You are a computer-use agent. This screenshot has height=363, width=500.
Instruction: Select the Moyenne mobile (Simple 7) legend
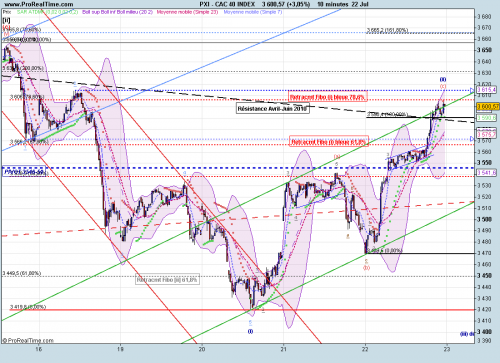click(253, 12)
